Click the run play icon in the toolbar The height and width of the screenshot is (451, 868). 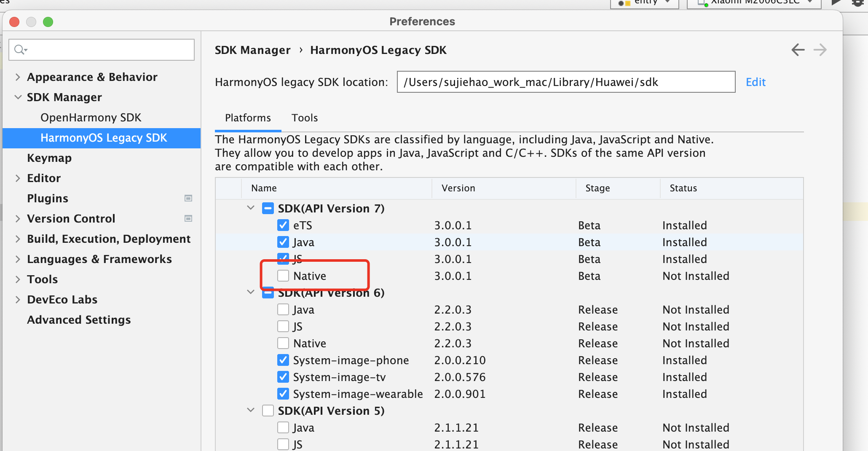coord(836,3)
